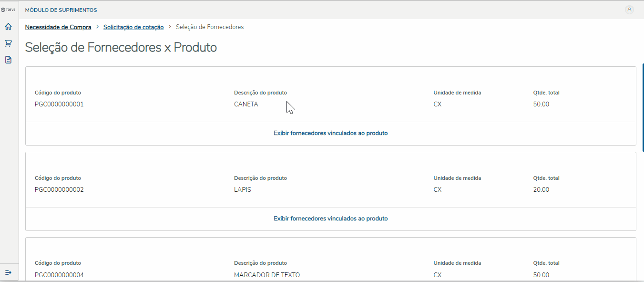Select product code PGC0000000001
The width and height of the screenshot is (644, 282).
click(x=59, y=104)
